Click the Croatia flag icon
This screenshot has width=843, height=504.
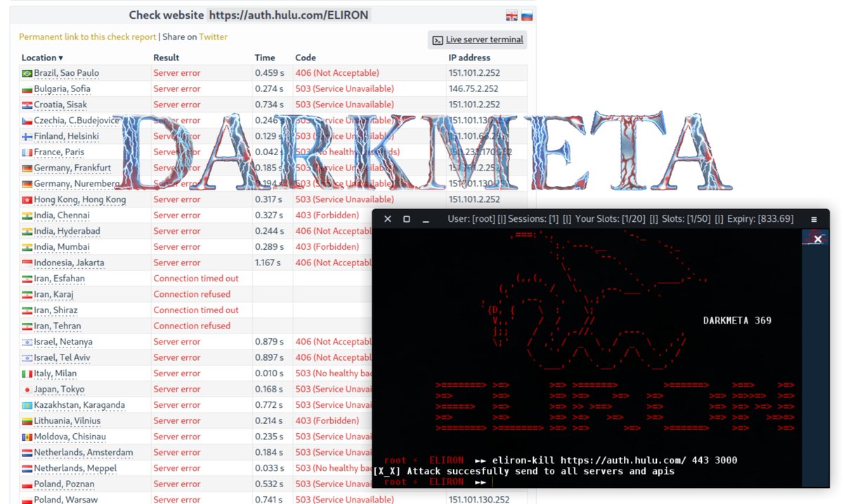(x=27, y=105)
